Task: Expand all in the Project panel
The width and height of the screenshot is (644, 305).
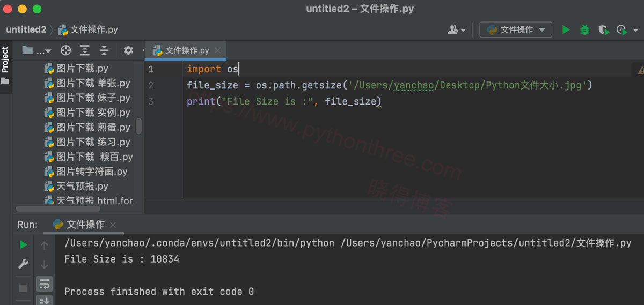Action: (85, 50)
